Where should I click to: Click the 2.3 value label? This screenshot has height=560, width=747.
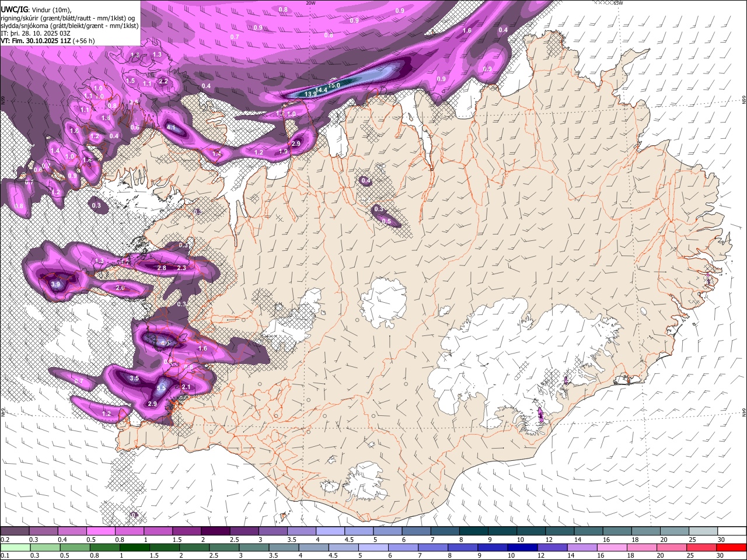pos(181,268)
